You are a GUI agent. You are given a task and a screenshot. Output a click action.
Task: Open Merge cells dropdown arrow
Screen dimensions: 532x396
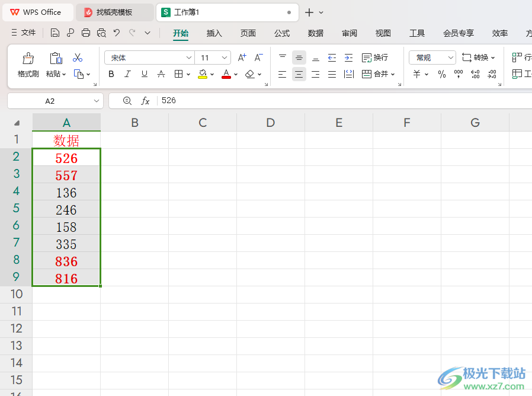[x=393, y=74]
